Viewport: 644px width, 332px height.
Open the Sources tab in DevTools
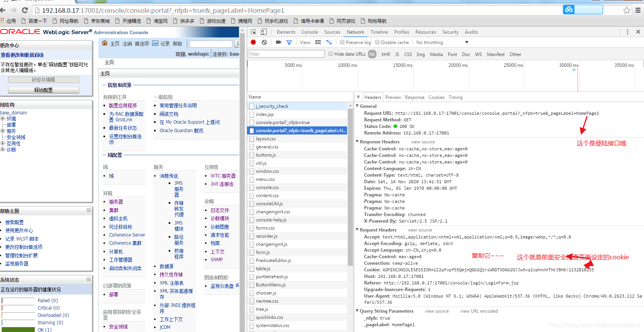(x=332, y=32)
